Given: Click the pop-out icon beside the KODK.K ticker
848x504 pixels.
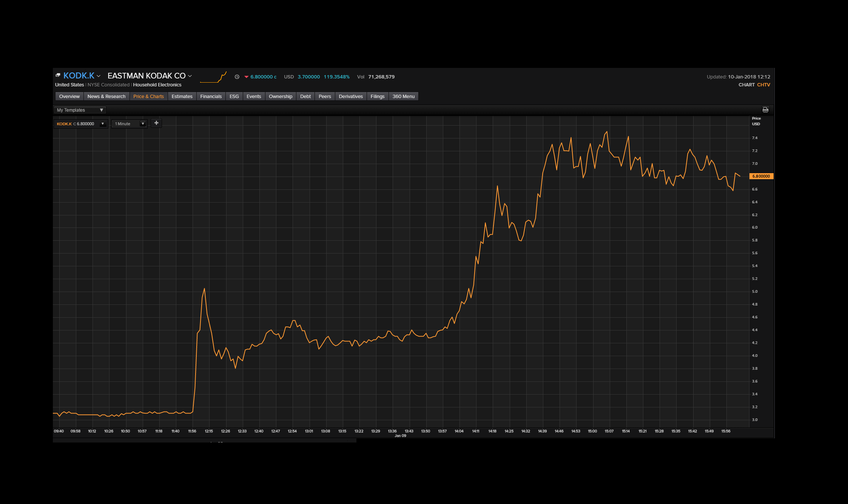Looking at the screenshot, I should click(x=57, y=75).
